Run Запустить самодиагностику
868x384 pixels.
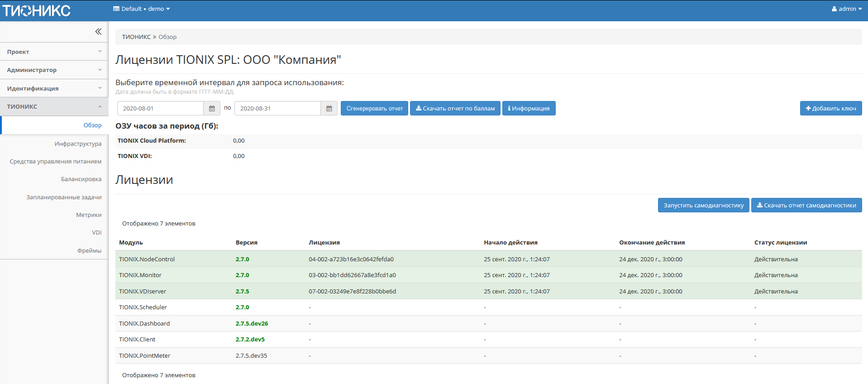coord(703,206)
